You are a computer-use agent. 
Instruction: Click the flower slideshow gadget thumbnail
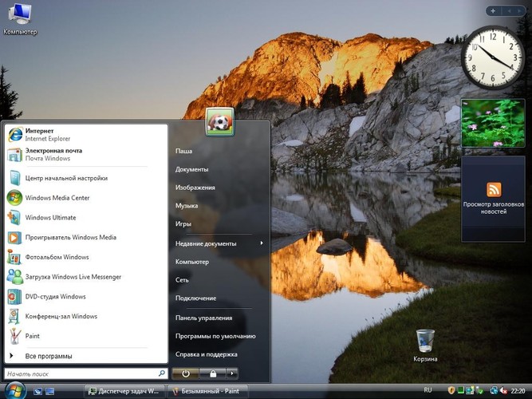[493, 123]
